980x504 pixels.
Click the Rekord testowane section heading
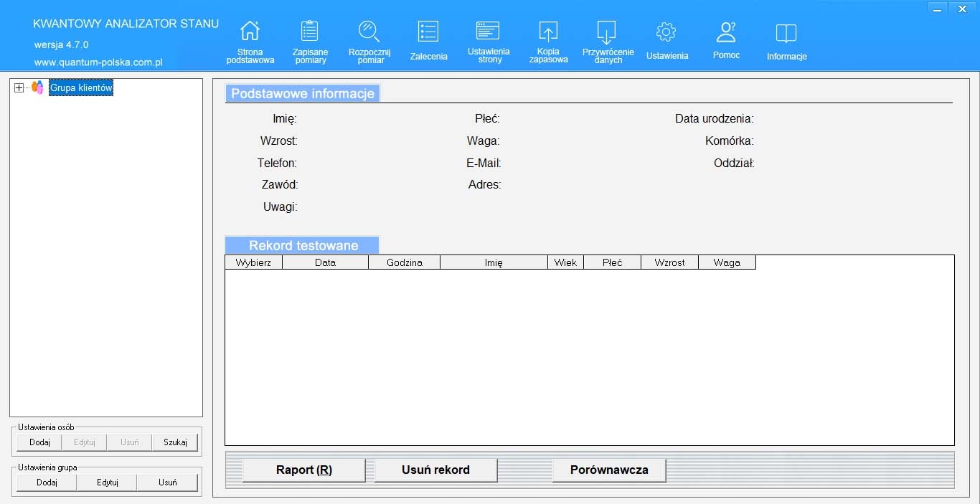[303, 245]
